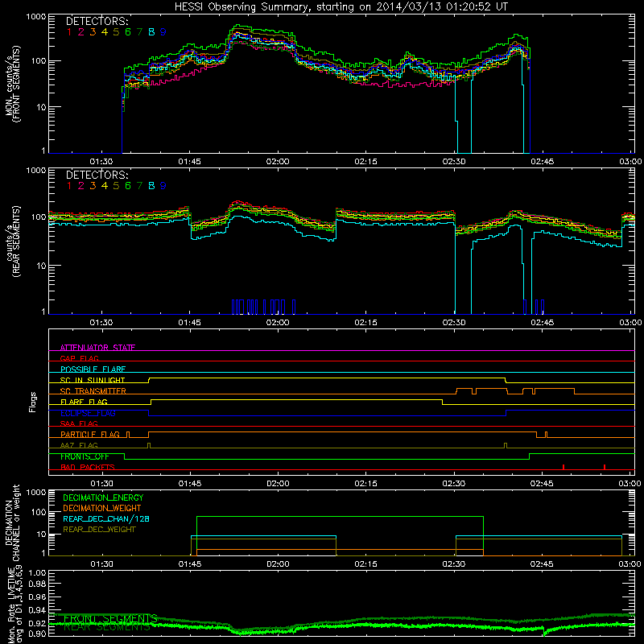Click blue detector 9 in rear segments legend

click(163, 186)
